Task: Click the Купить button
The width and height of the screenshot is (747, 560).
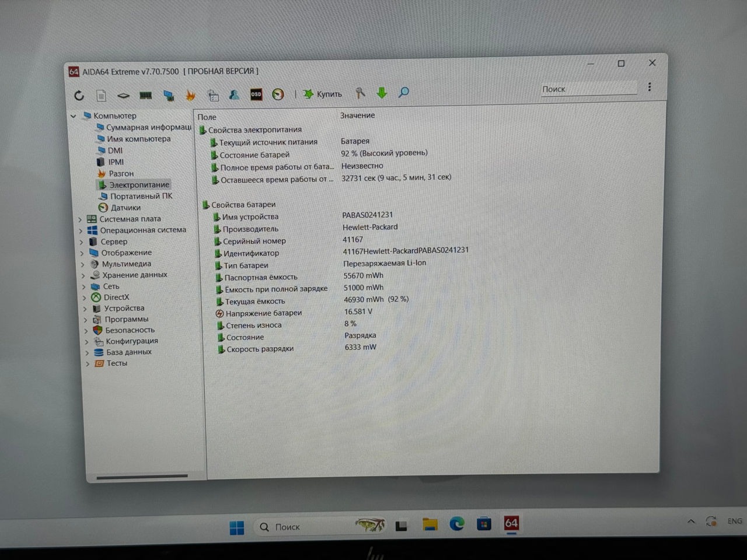Action: [x=323, y=94]
